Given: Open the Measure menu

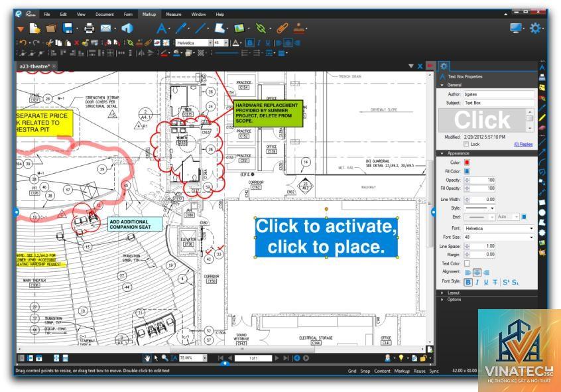Looking at the screenshot, I should (174, 15).
